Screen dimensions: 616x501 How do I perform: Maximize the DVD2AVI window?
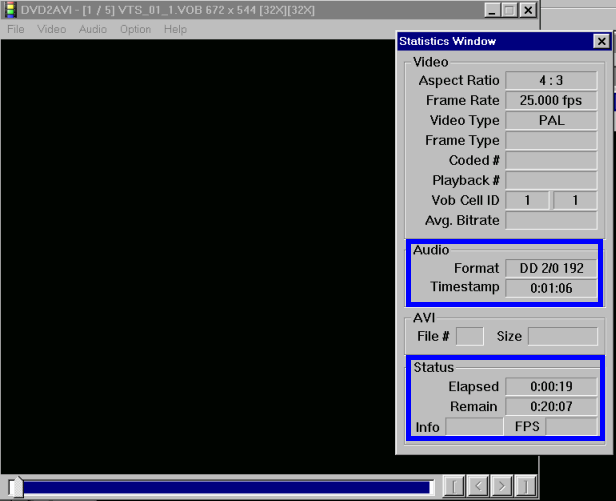[x=510, y=10]
